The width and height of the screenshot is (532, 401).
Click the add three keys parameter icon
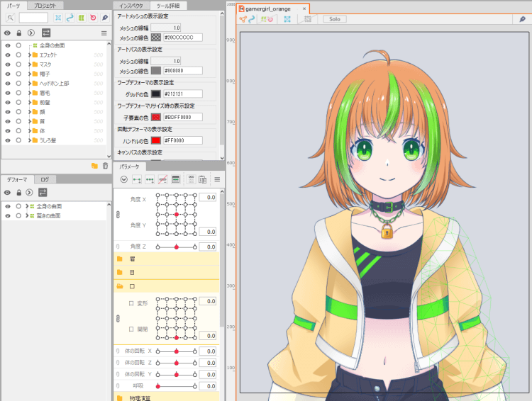[x=150, y=180]
